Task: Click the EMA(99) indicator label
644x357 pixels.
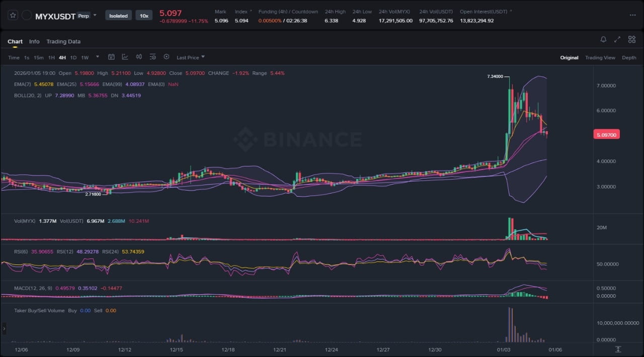Action: (x=113, y=84)
